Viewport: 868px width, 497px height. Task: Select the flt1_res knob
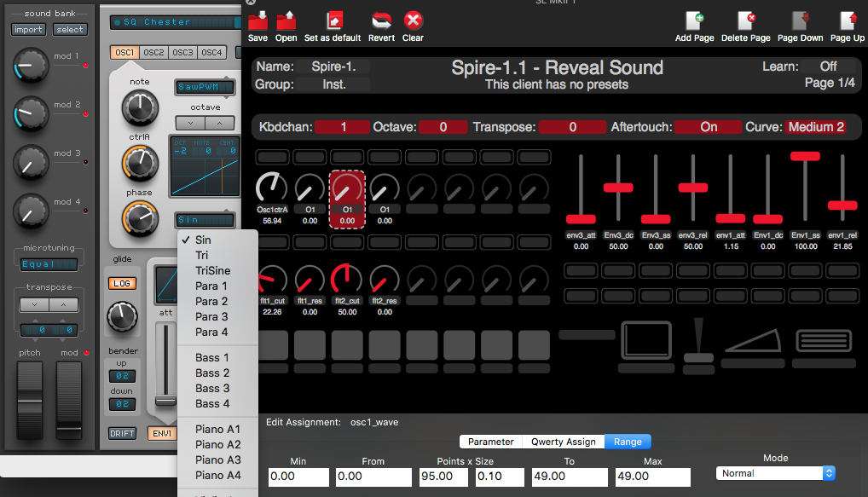[x=310, y=280]
